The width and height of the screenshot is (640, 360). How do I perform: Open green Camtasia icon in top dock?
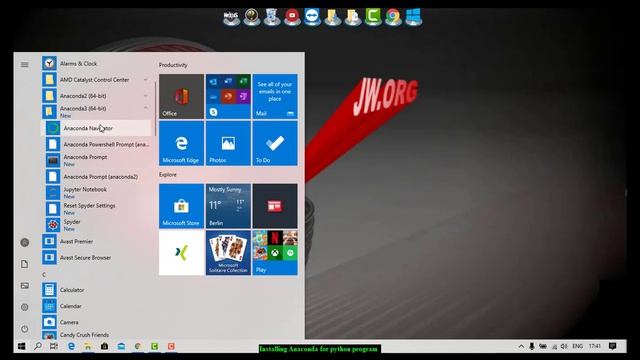click(x=373, y=17)
